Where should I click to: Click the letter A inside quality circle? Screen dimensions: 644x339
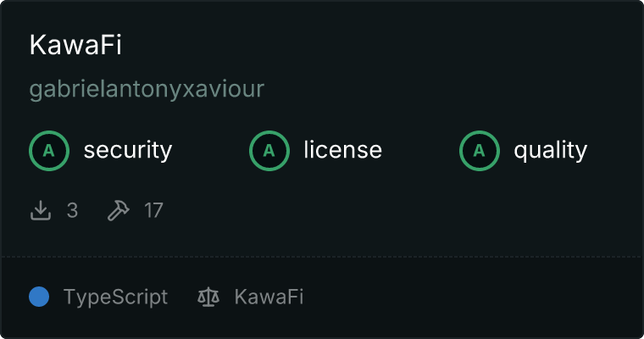[480, 151]
